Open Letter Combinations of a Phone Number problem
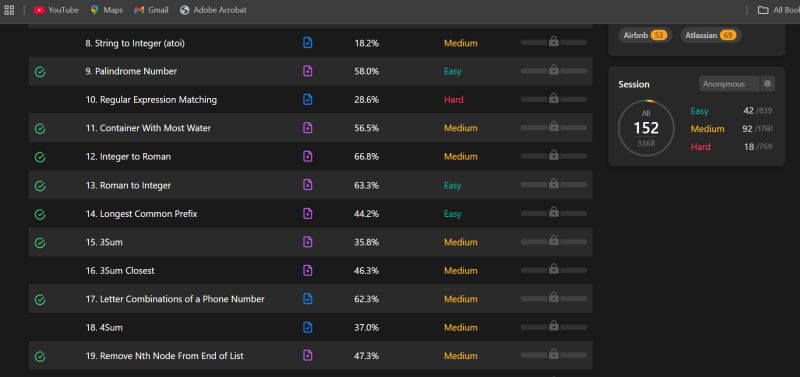 click(175, 299)
